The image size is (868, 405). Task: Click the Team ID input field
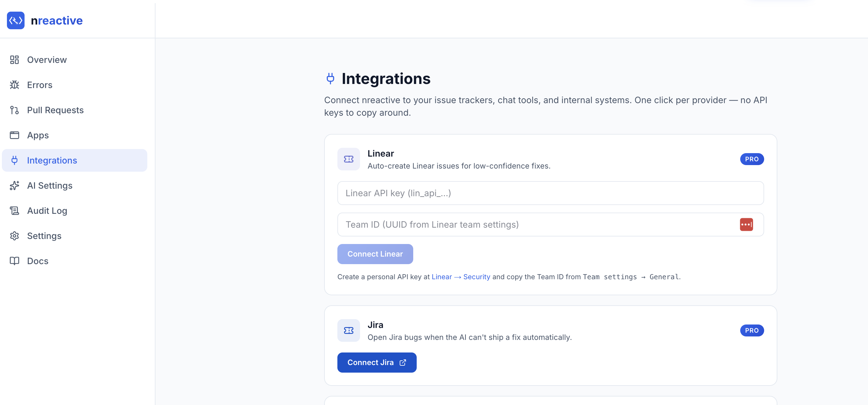[550, 225]
